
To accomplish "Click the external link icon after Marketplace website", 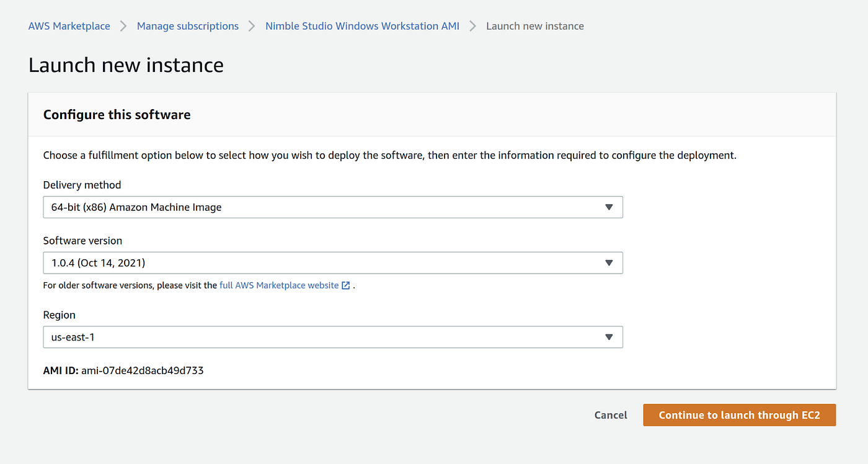I will point(346,285).
